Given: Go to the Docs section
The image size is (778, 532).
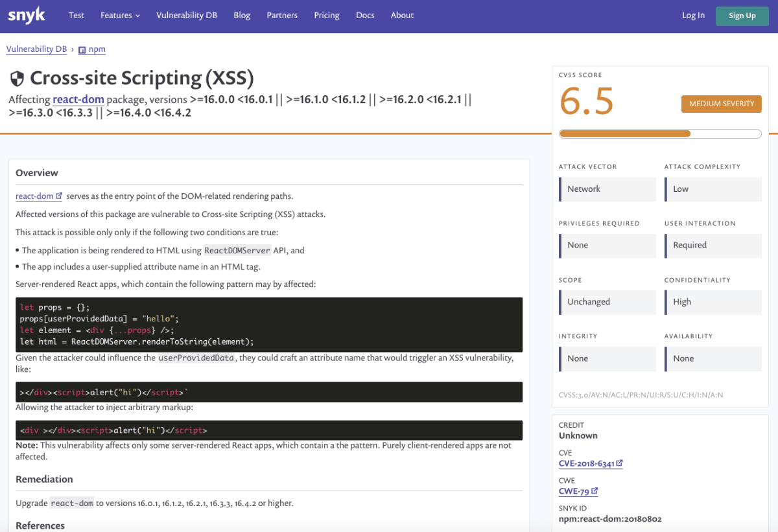Looking at the screenshot, I should point(365,15).
